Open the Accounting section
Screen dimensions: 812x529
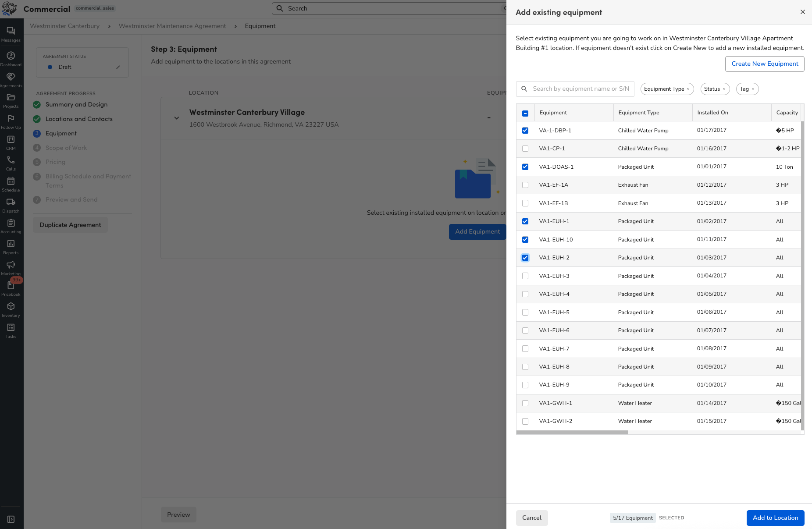(x=11, y=224)
